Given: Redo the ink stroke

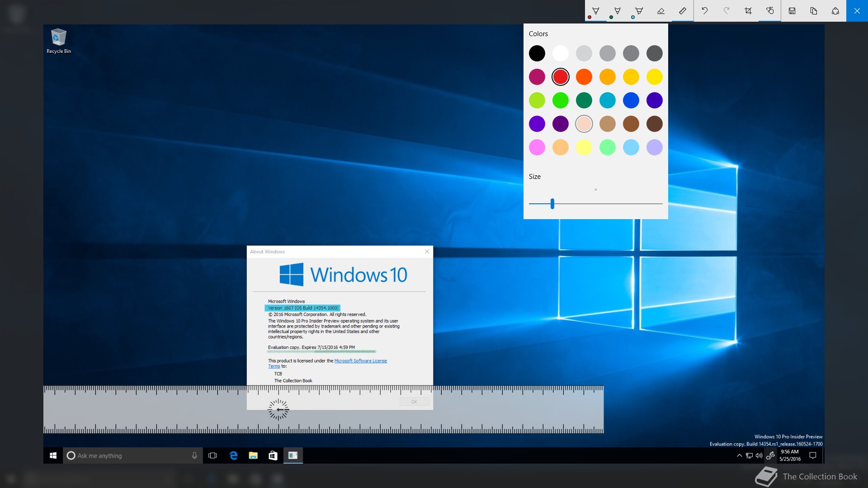Looking at the screenshot, I should (726, 11).
